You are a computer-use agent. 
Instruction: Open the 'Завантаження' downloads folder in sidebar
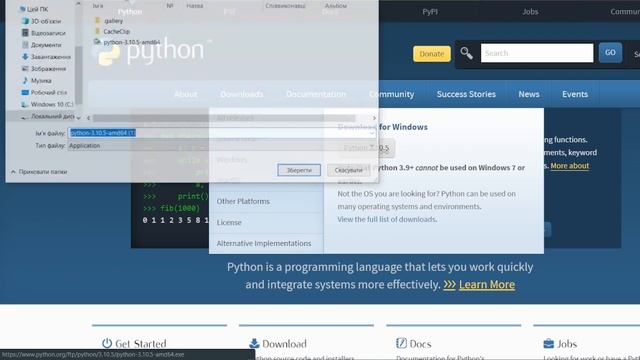(x=47, y=57)
